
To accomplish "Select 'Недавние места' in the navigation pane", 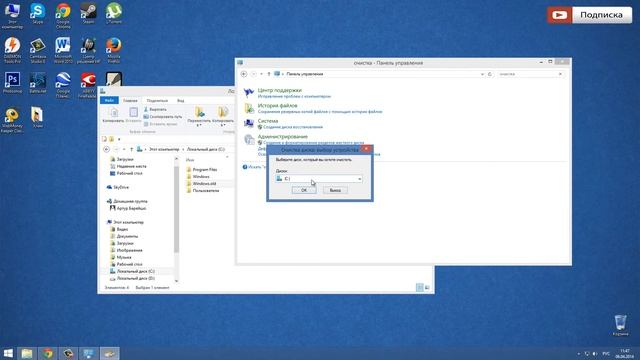I will click(x=128, y=167).
